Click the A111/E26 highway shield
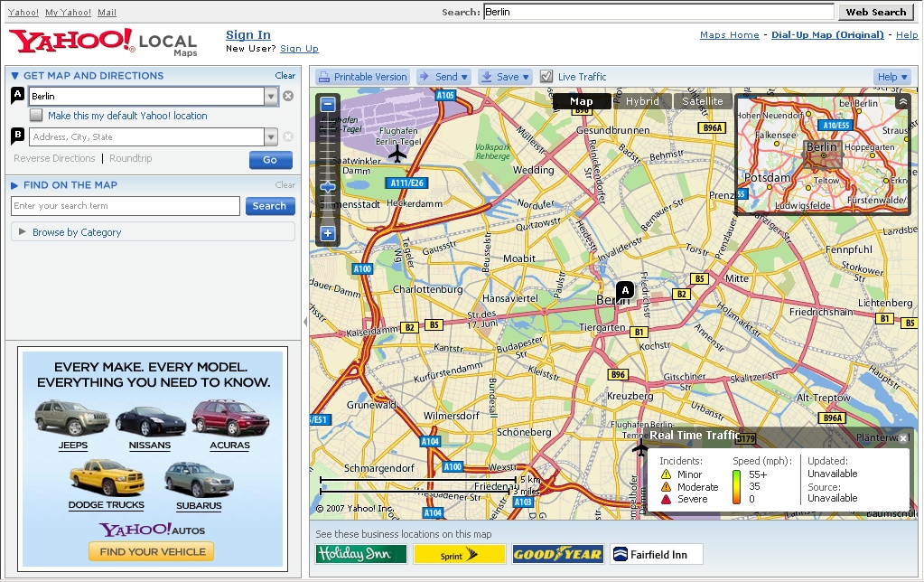Viewport: 924px width, 582px height. tap(406, 183)
